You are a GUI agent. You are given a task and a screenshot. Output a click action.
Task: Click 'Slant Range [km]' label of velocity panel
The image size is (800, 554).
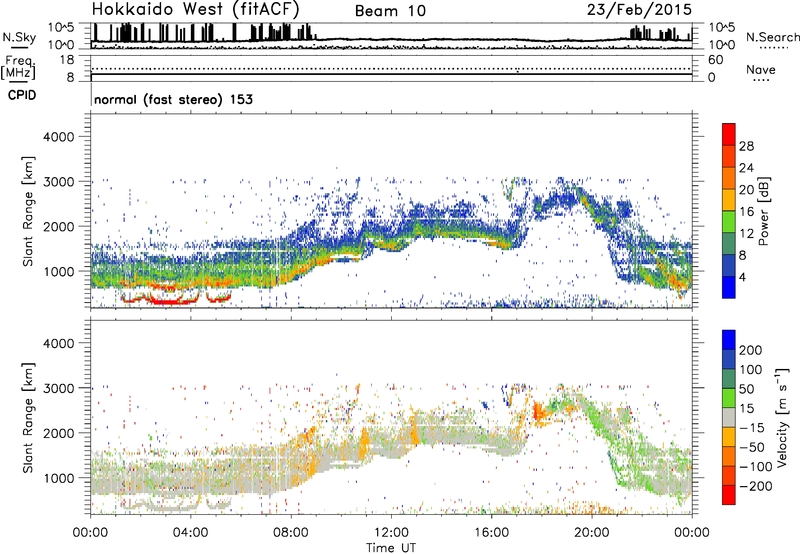pyautogui.click(x=28, y=417)
